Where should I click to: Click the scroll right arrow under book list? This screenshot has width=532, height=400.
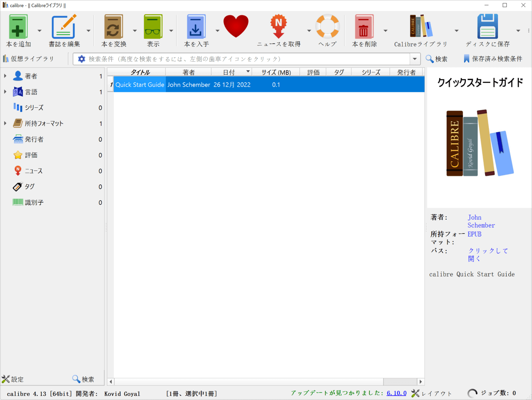pyautogui.click(x=421, y=382)
